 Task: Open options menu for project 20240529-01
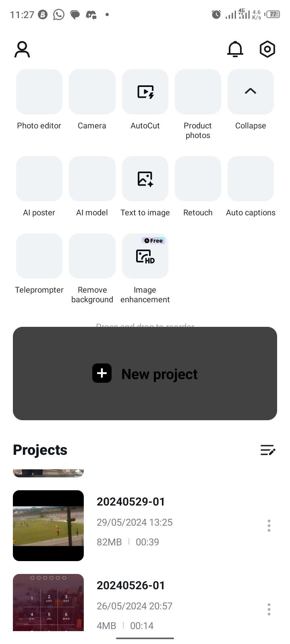pyautogui.click(x=269, y=526)
